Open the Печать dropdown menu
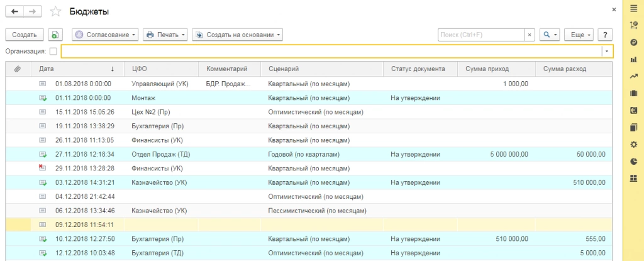 pos(165,35)
